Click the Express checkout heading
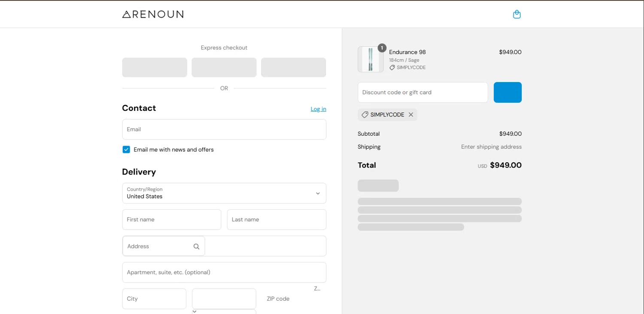The image size is (644, 314). [224, 48]
